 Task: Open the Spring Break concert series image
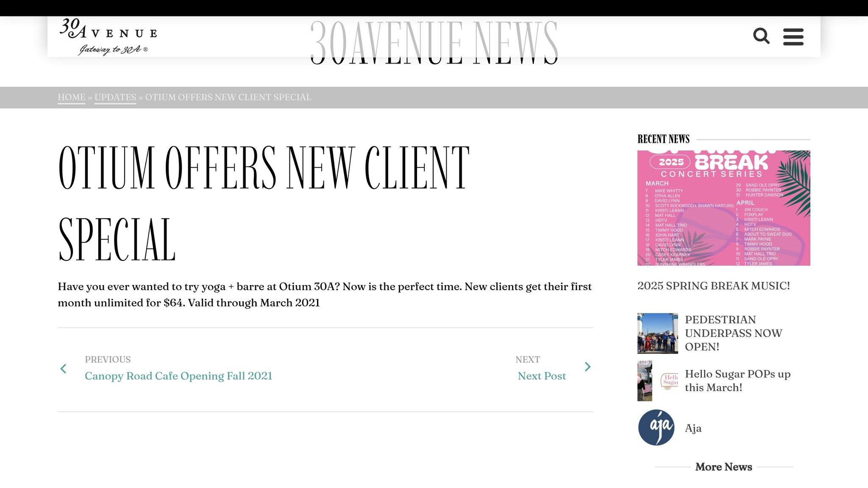tap(723, 208)
